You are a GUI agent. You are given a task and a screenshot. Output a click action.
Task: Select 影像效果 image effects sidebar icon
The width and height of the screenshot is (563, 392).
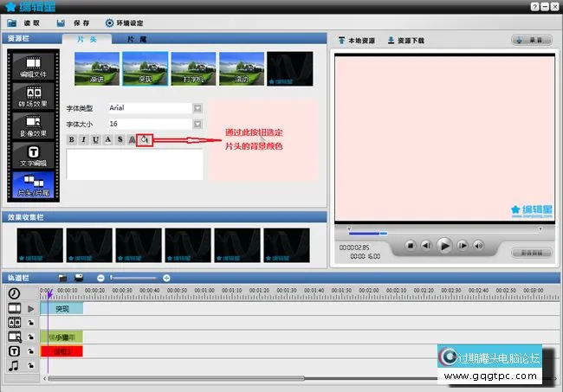pos(33,125)
